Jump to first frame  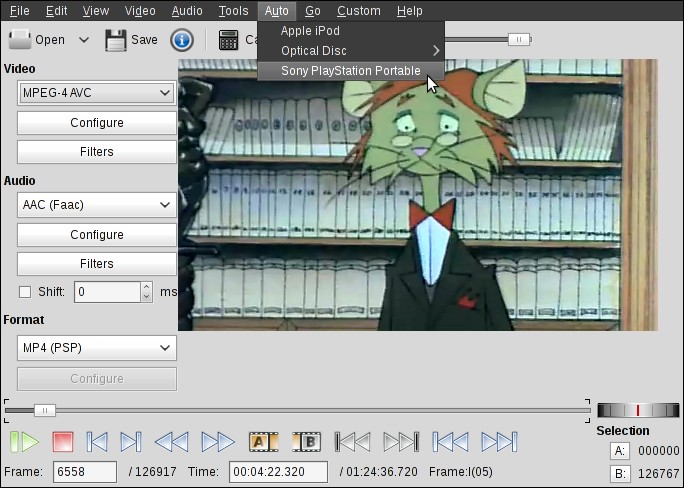click(450, 442)
